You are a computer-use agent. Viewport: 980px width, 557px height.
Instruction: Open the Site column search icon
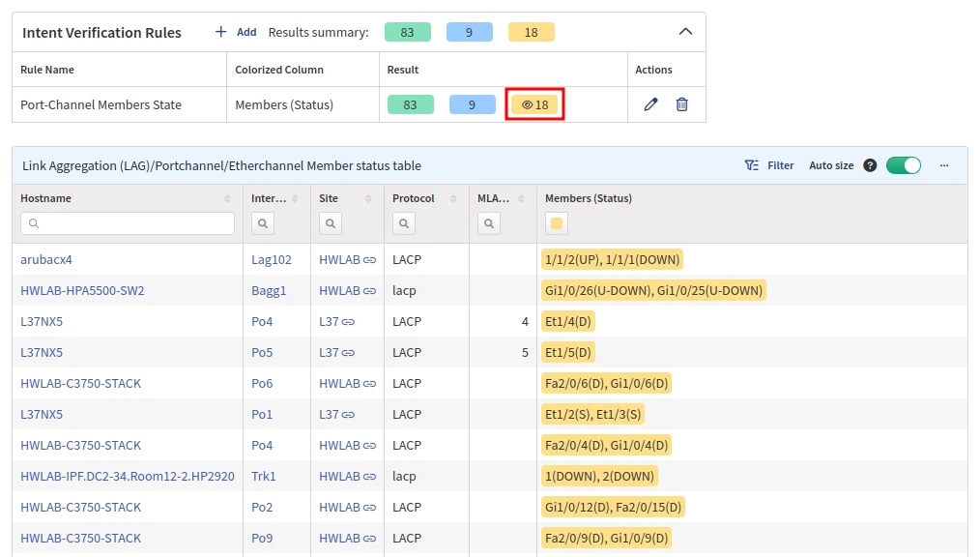point(331,223)
